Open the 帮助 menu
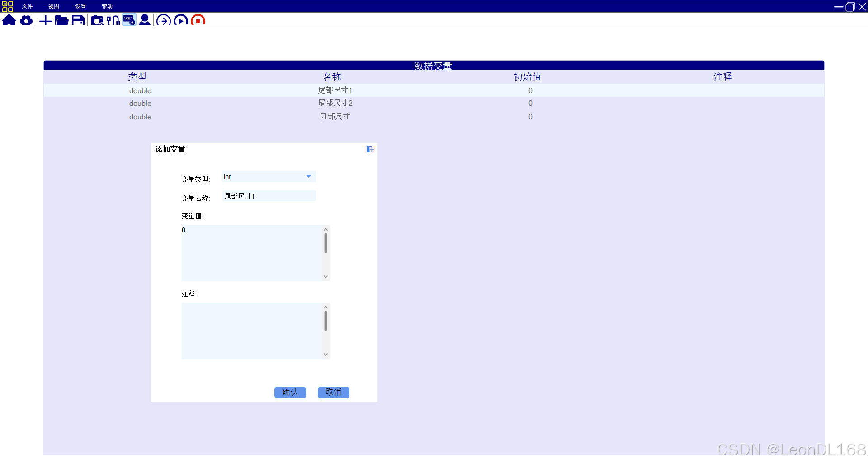Screen dimensions: 868x464 pyautogui.click(x=107, y=6)
